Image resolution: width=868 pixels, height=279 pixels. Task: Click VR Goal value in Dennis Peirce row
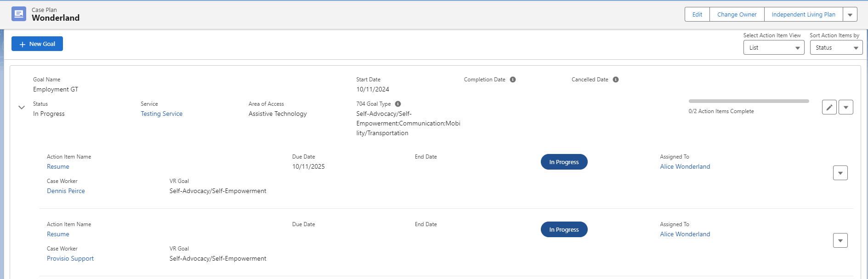click(x=218, y=191)
